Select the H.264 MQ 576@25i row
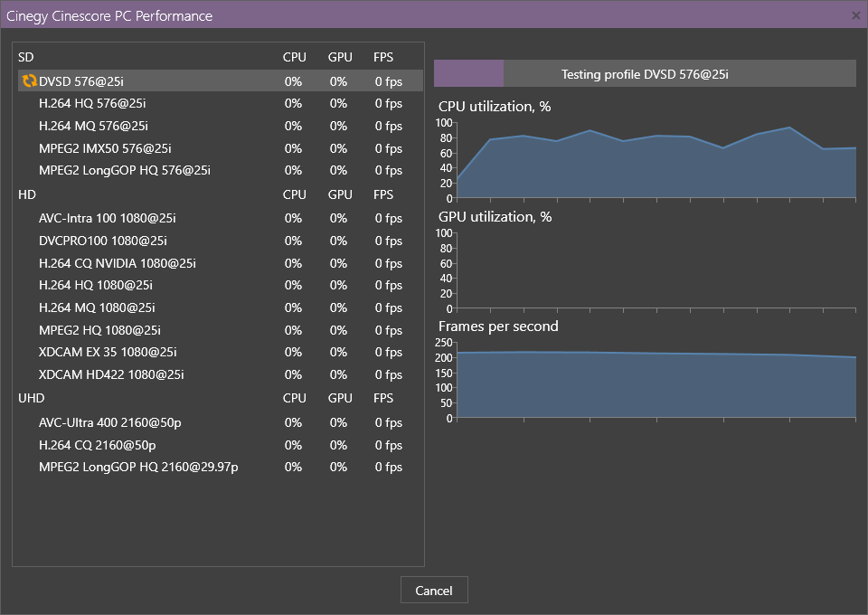Viewport: 868px width, 615px height. pyautogui.click(x=221, y=127)
